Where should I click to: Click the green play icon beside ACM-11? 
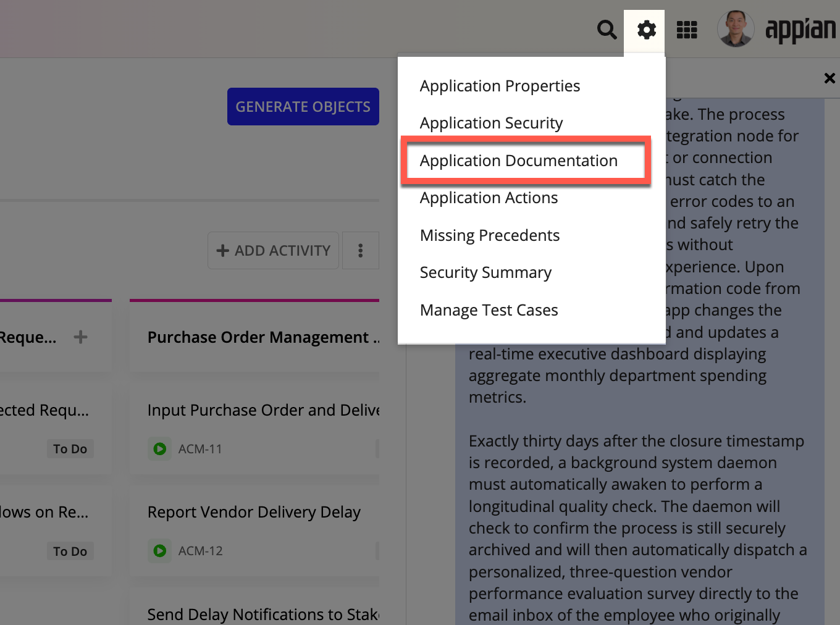click(160, 449)
